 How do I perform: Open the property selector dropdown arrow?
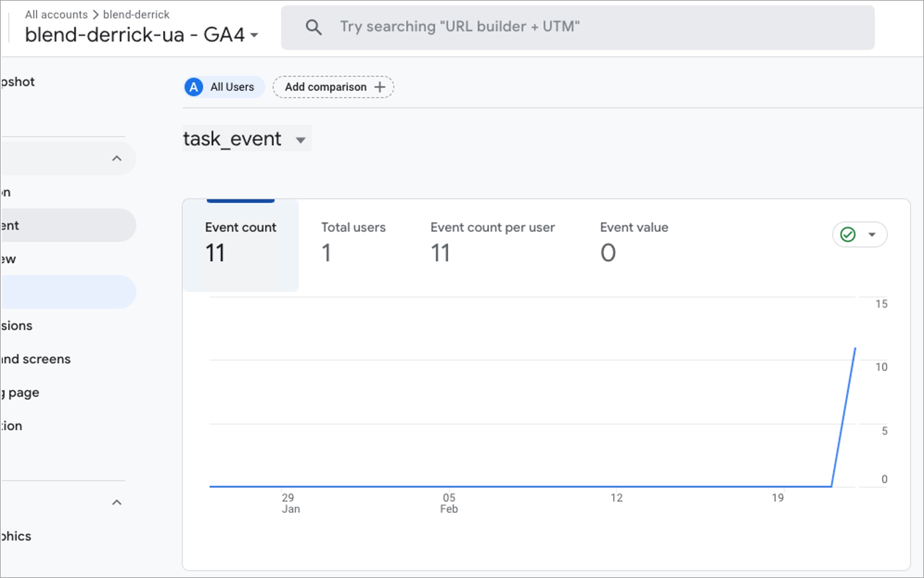click(254, 36)
